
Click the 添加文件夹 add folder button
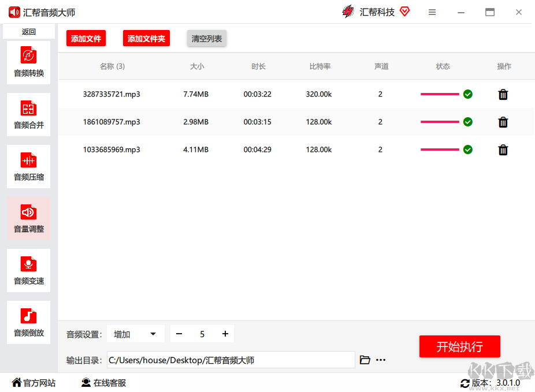[146, 39]
